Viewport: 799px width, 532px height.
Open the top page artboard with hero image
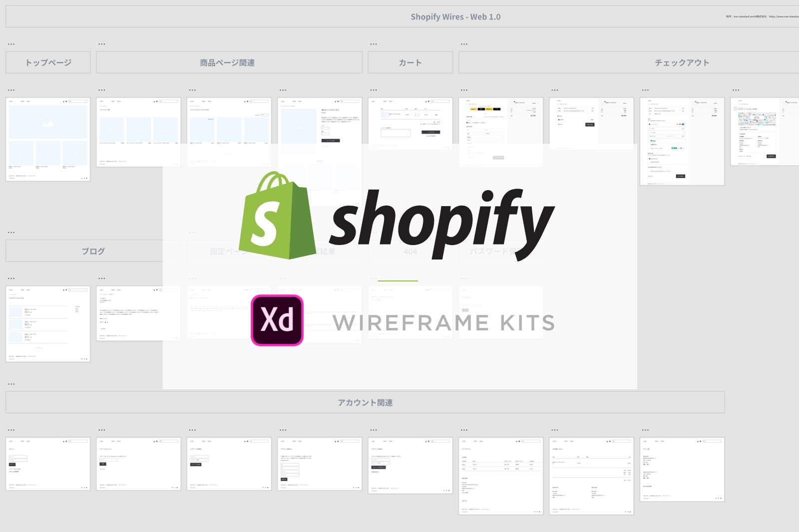pos(48,139)
